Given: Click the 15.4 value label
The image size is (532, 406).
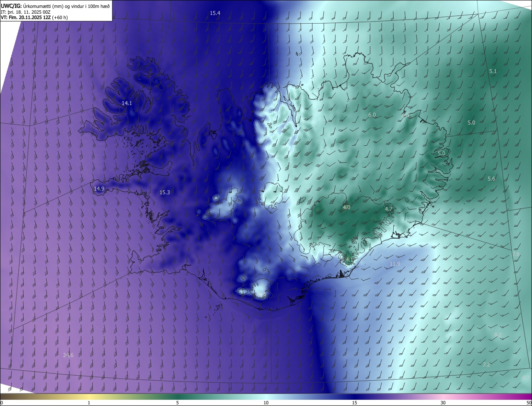Looking at the screenshot, I should pos(215,13).
